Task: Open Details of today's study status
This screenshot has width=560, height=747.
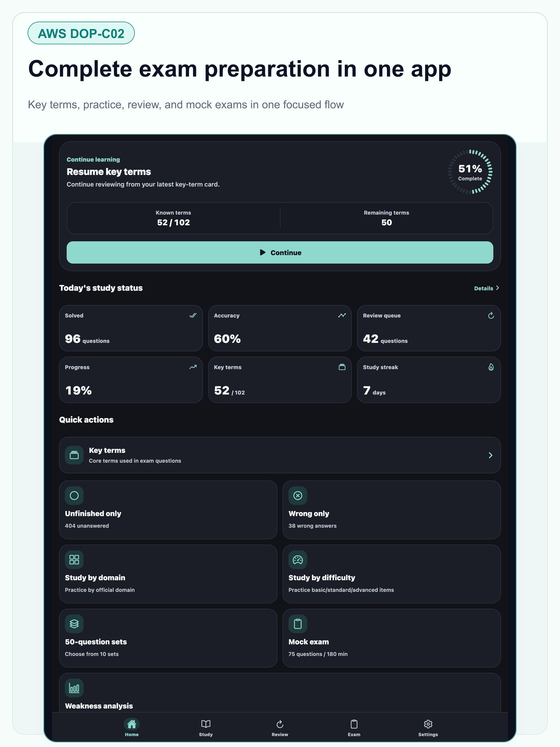Action: click(486, 288)
